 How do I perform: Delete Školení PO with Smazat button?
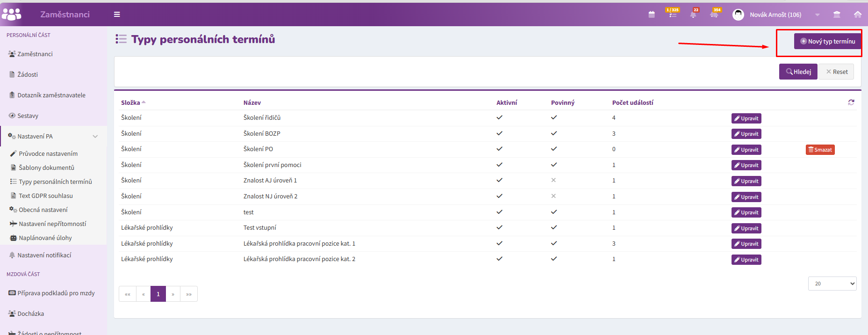point(820,150)
